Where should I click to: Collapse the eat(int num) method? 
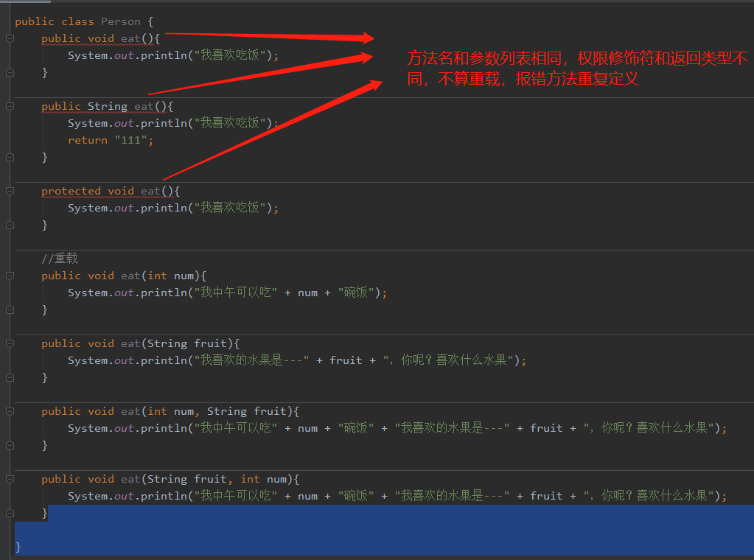10,276
